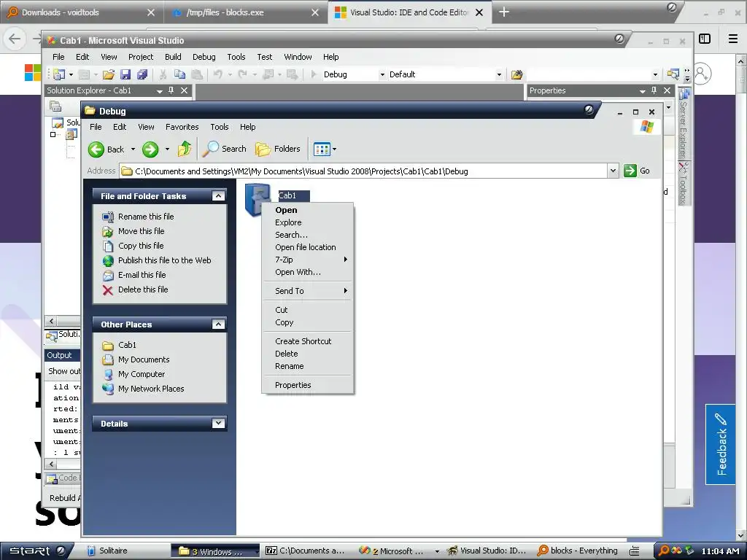Viewport: 747px width, 560px height.
Task: Expand the Details section
Action: point(218,424)
